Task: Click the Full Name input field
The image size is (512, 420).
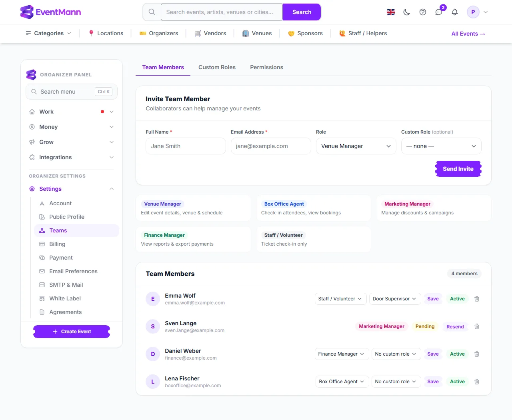Action: click(186, 146)
